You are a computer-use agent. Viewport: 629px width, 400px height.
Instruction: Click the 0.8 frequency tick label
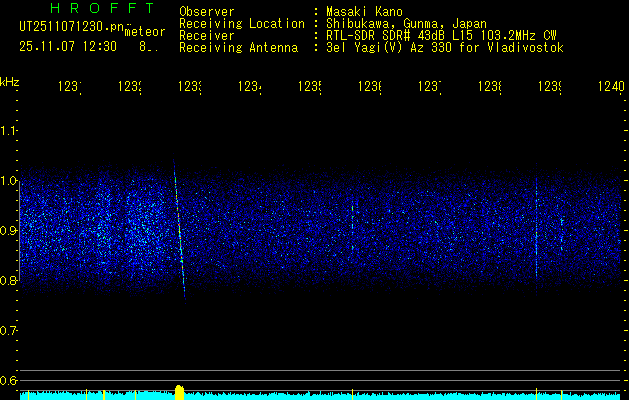9,280
